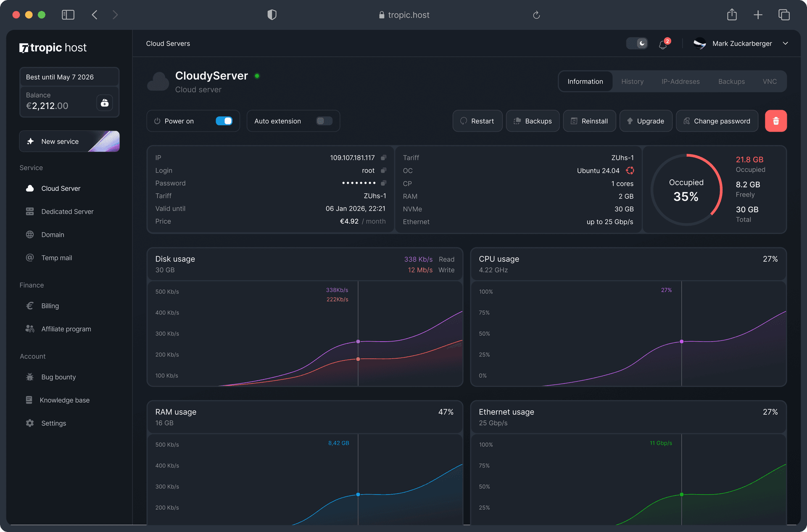Click the Ubuntu OS reinstall/refresh icon

630,171
